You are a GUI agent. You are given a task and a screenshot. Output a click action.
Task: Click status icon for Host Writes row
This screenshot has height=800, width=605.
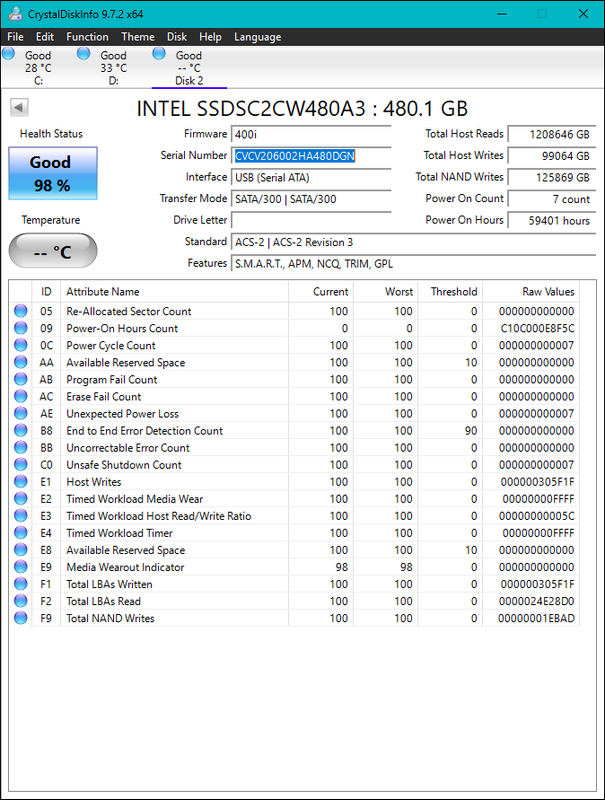coord(21,481)
